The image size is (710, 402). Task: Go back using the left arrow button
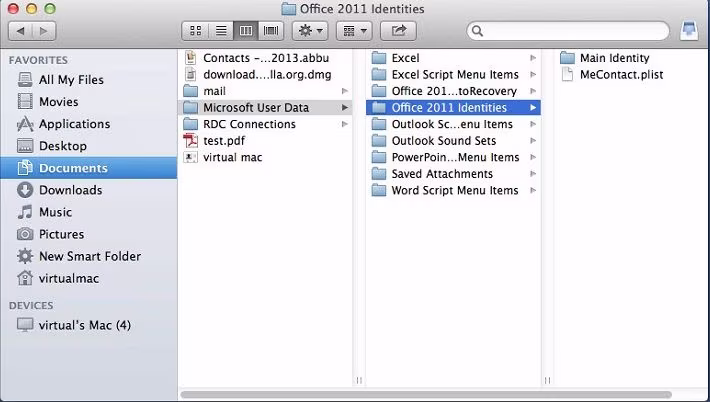point(20,31)
